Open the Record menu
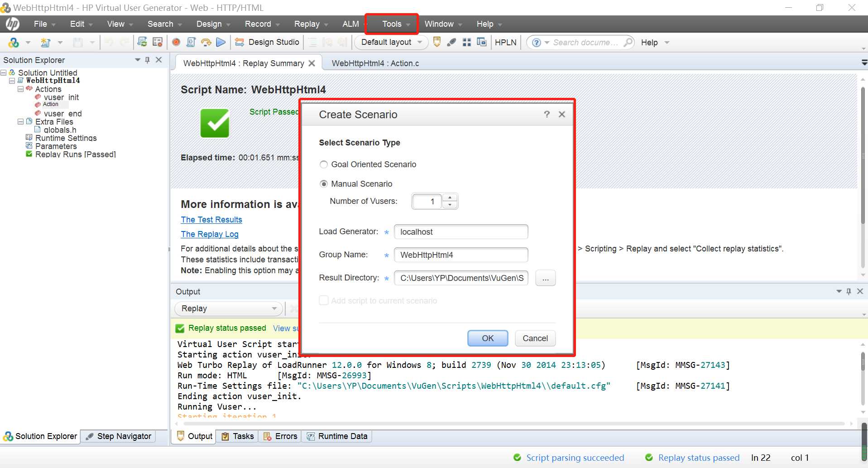The height and width of the screenshot is (468, 868). pos(262,24)
